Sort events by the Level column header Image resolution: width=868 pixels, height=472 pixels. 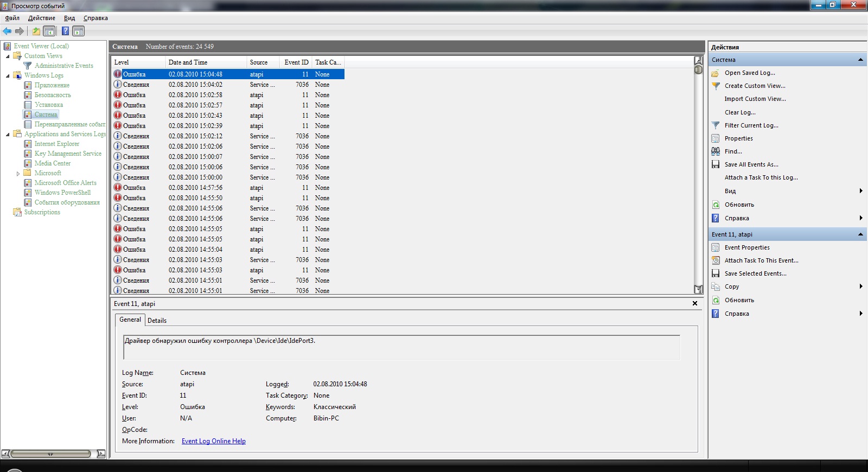138,62
